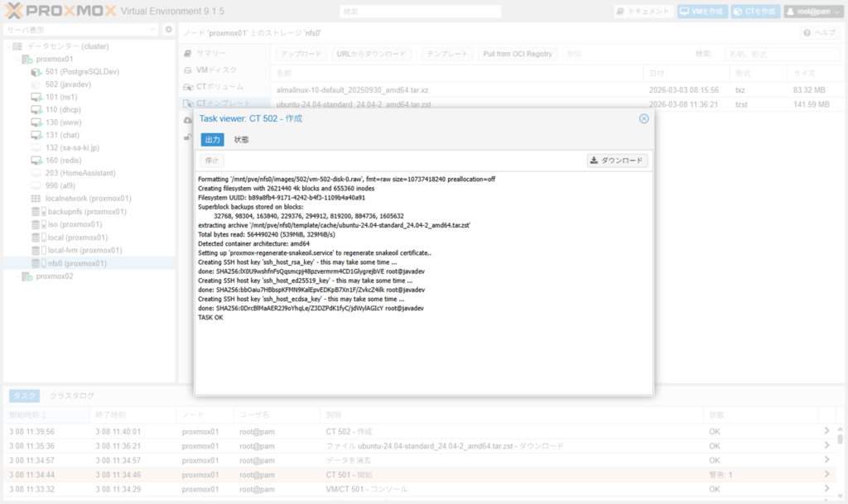Click the backupnfs storage icon
848x504 pixels.
tap(36, 212)
